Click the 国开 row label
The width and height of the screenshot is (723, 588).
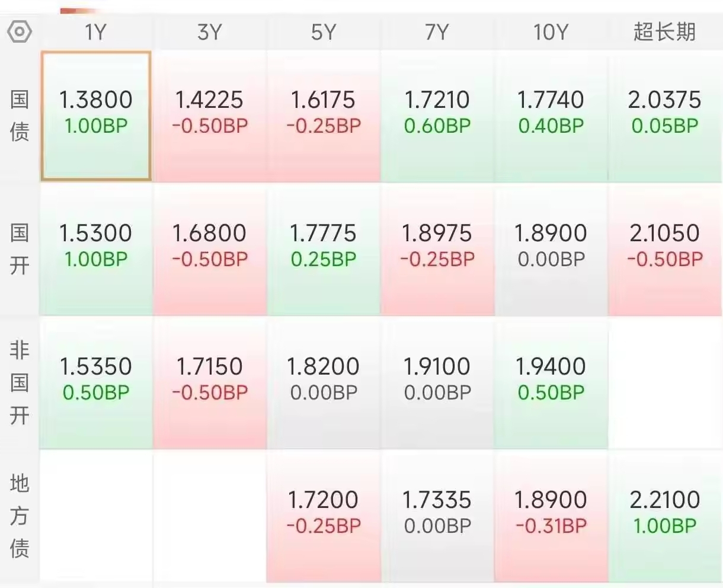(x=20, y=249)
